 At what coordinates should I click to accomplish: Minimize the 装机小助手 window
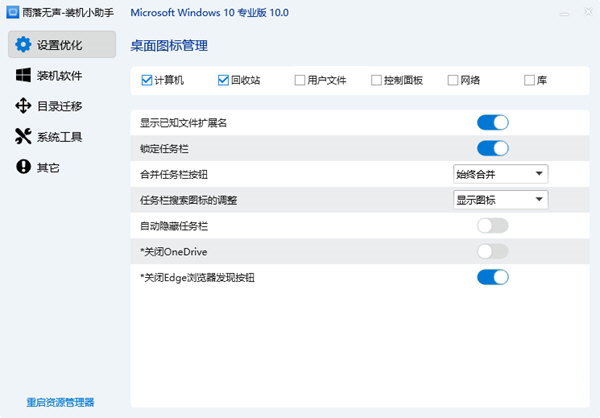point(564,13)
